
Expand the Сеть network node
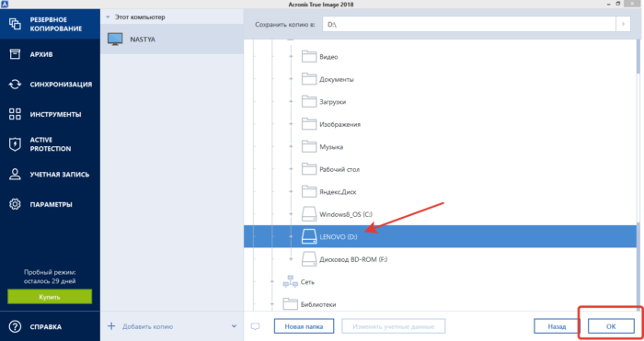click(x=272, y=281)
